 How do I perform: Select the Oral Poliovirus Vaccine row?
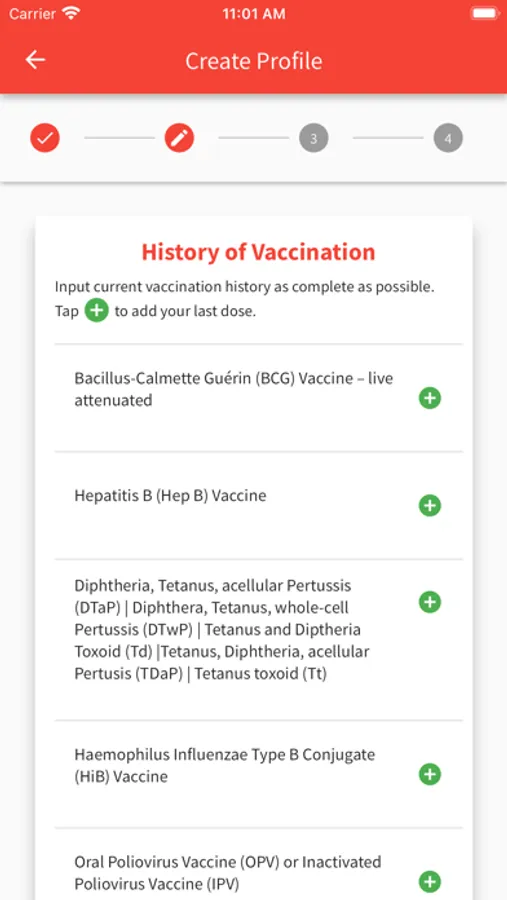[x=258, y=864]
